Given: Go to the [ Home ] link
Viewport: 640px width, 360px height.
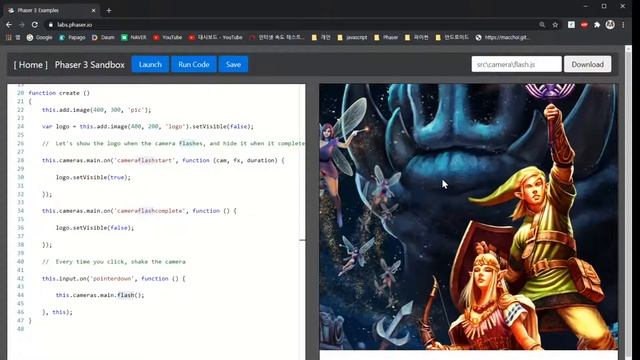Looking at the screenshot, I should (31, 64).
